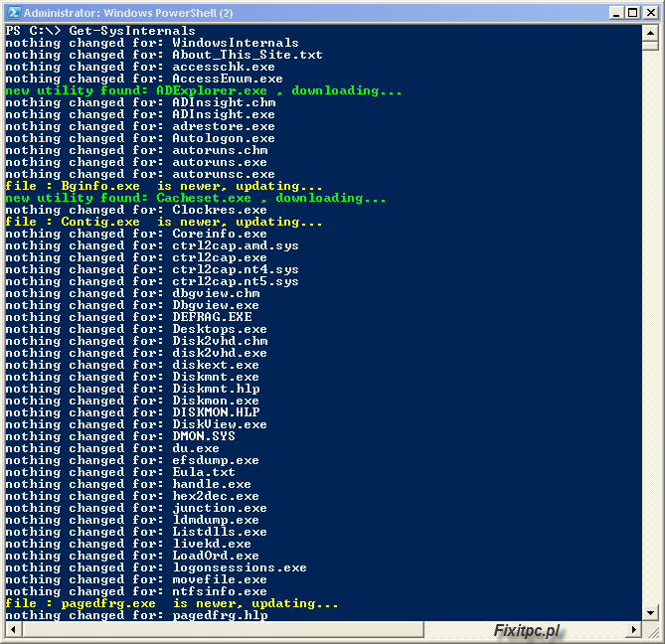
Task: Click the 'Desktops.exe' line
Action: pos(136,329)
